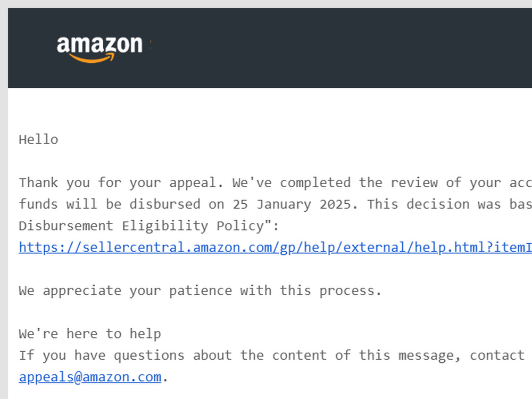Image resolution: width=532 pixels, height=399 pixels.
Task: Click the empty area of the dark header banner
Action: click(339, 47)
